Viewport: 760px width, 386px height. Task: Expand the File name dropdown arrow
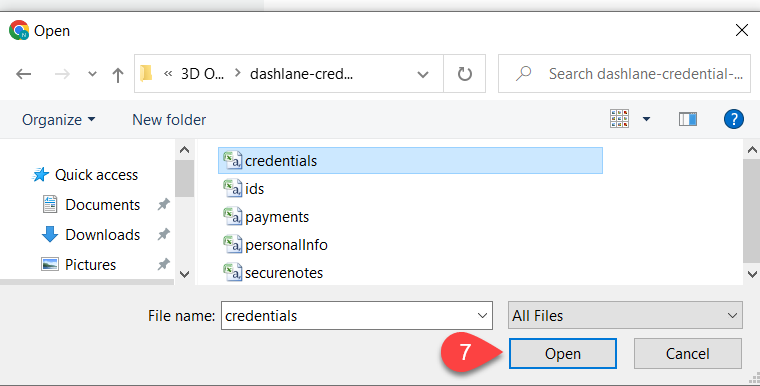[482, 316]
